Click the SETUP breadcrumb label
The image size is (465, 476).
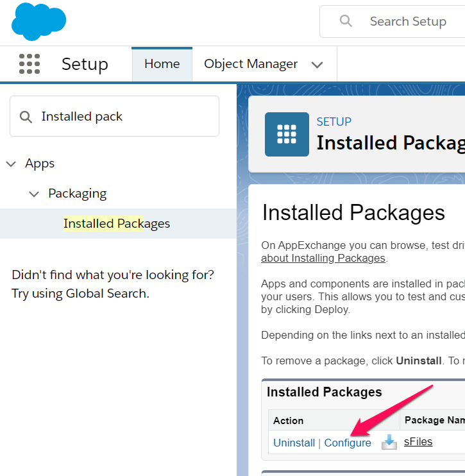tap(334, 122)
